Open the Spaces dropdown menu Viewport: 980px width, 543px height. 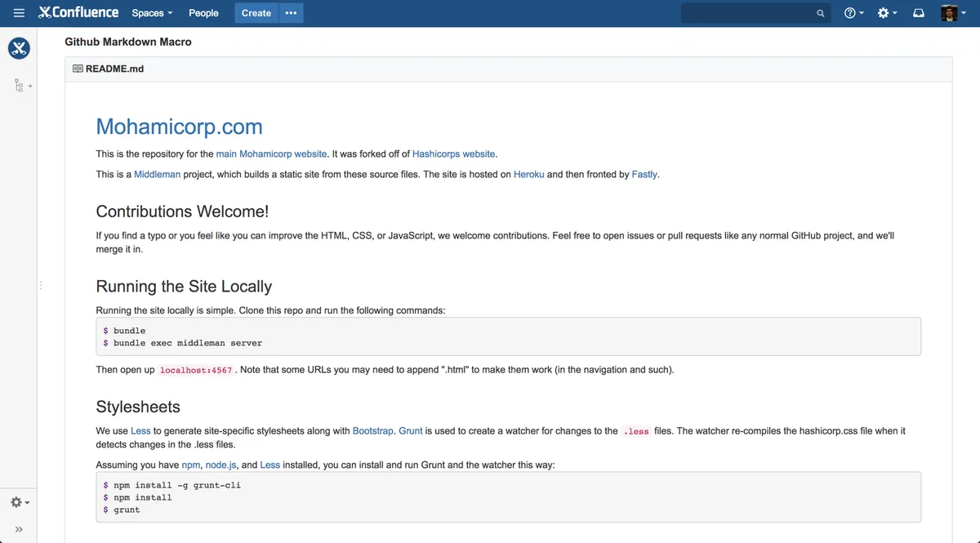(x=152, y=13)
